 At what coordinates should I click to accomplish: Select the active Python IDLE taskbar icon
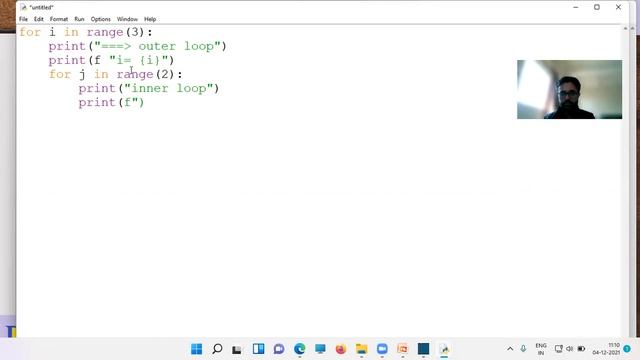(x=444, y=349)
